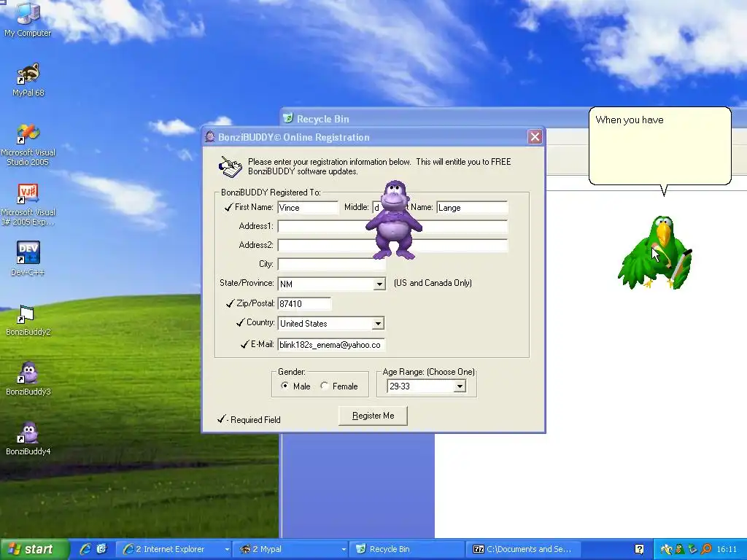
Task: Click the taskbar clock showing 16:11
Action: point(727,549)
